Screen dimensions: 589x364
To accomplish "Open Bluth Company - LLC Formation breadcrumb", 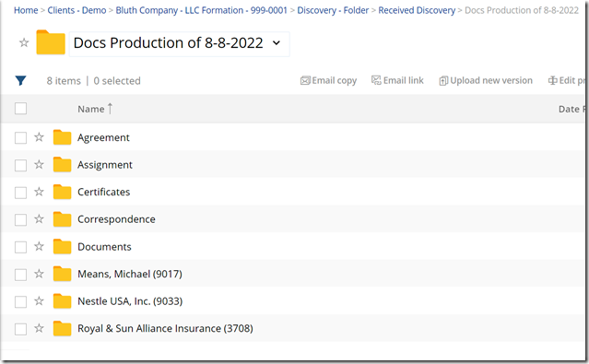I will [201, 10].
